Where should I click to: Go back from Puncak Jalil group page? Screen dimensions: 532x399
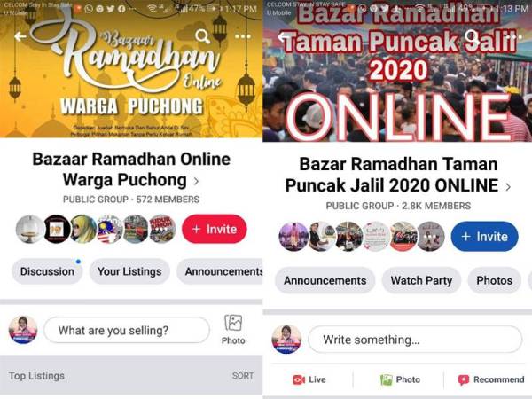click(x=284, y=36)
